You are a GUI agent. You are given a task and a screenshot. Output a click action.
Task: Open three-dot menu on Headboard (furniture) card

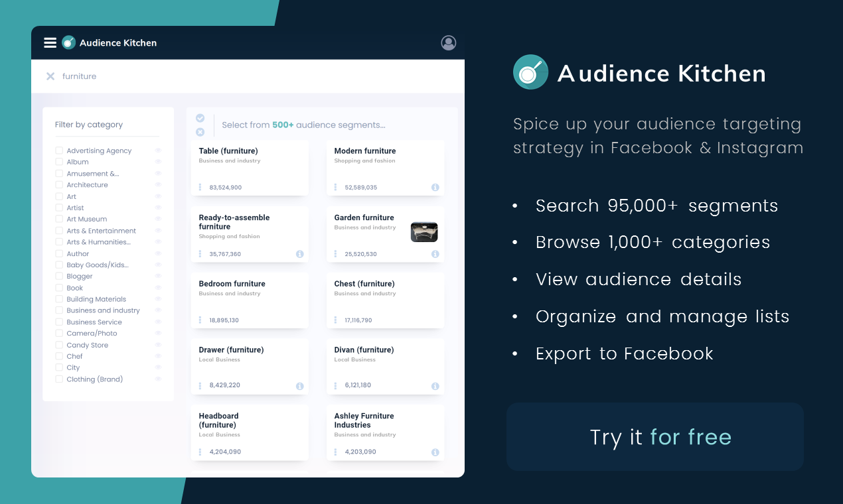click(200, 452)
